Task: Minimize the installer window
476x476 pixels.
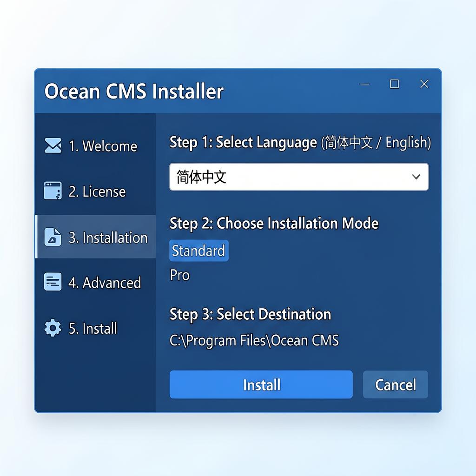Action: pos(364,84)
